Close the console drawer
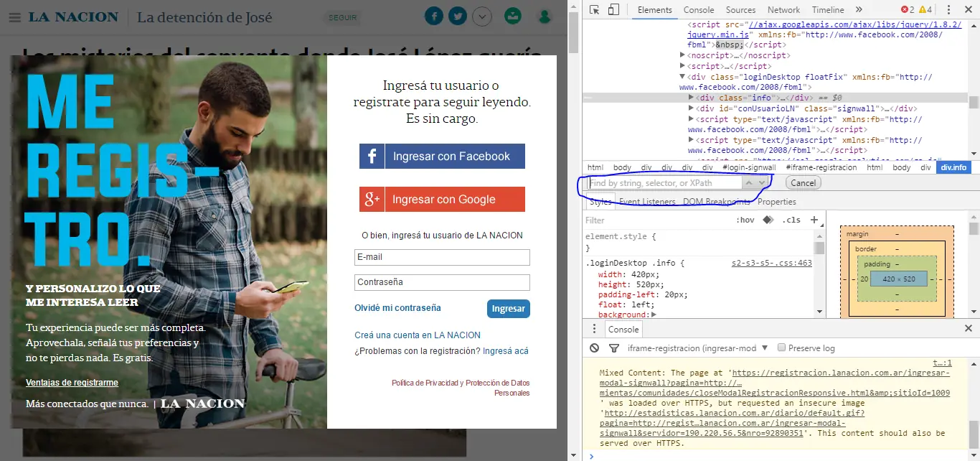980x461 pixels. 968,329
